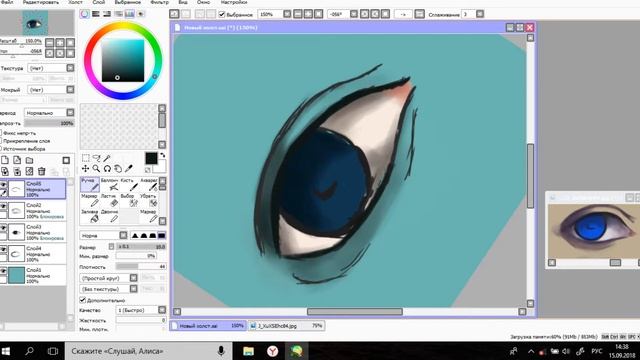Select the Убрать deselect pen tool
This screenshot has height=360, width=640.
coord(149,200)
